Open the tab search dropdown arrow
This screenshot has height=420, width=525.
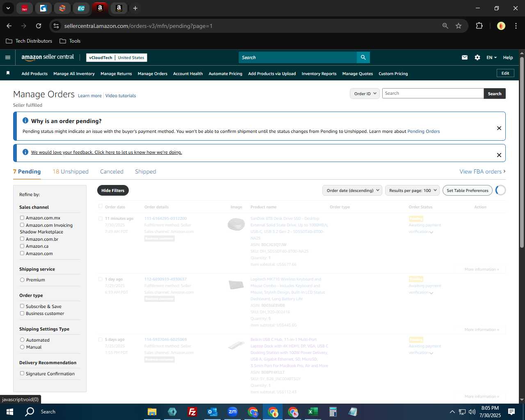coord(8,8)
